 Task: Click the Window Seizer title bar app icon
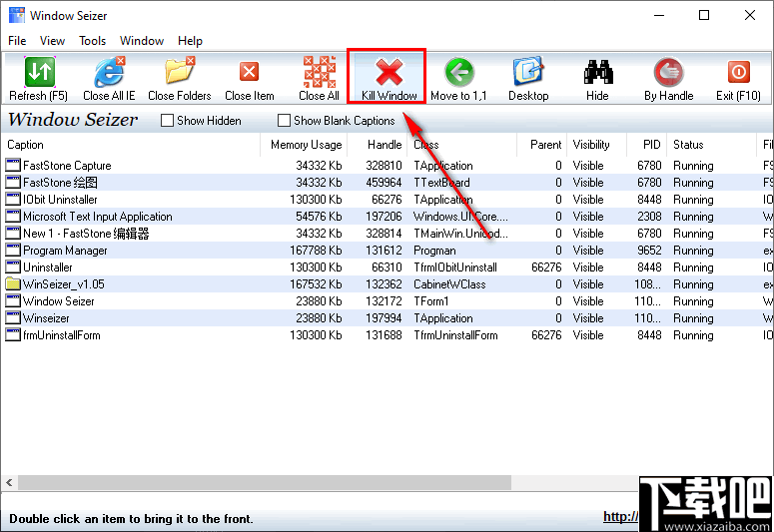tap(17, 15)
